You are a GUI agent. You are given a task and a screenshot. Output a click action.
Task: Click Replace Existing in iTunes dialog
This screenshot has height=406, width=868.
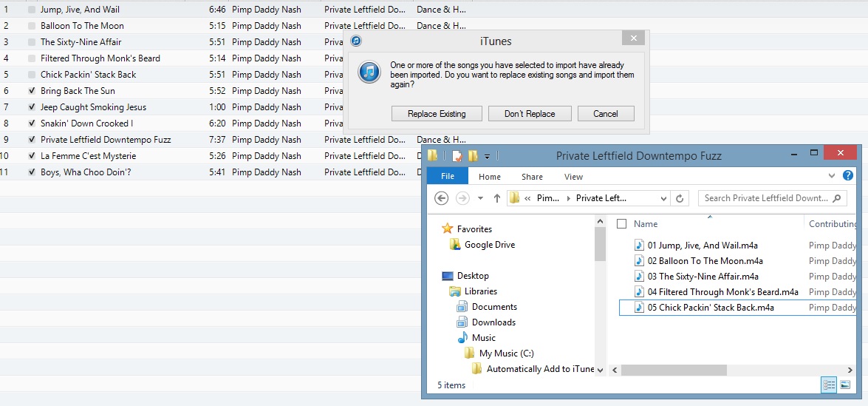pos(437,114)
